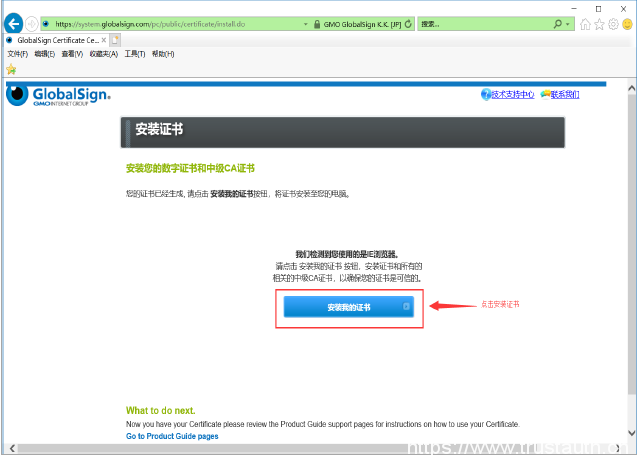Open the 技术支持中心 link
The height and width of the screenshot is (462, 637).
click(x=513, y=94)
